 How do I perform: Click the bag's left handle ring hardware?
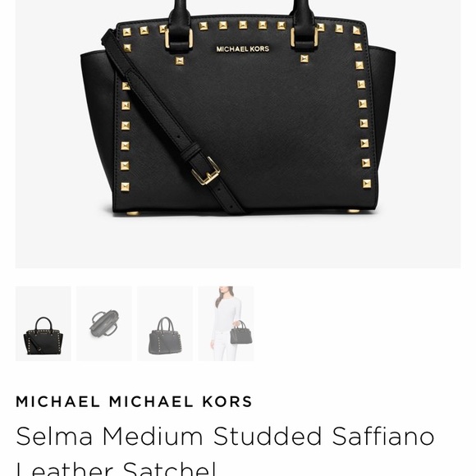click(x=179, y=39)
